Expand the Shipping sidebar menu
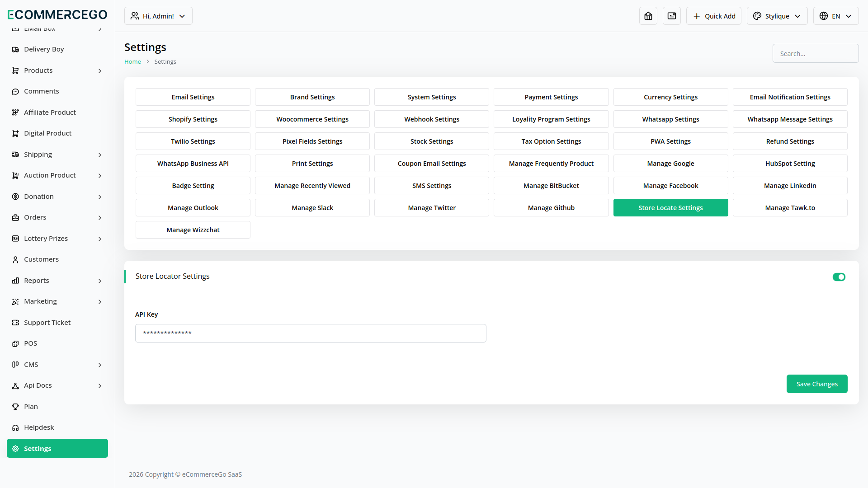Image resolution: width=868 pixels, height=488 pixels. point(57,155)
